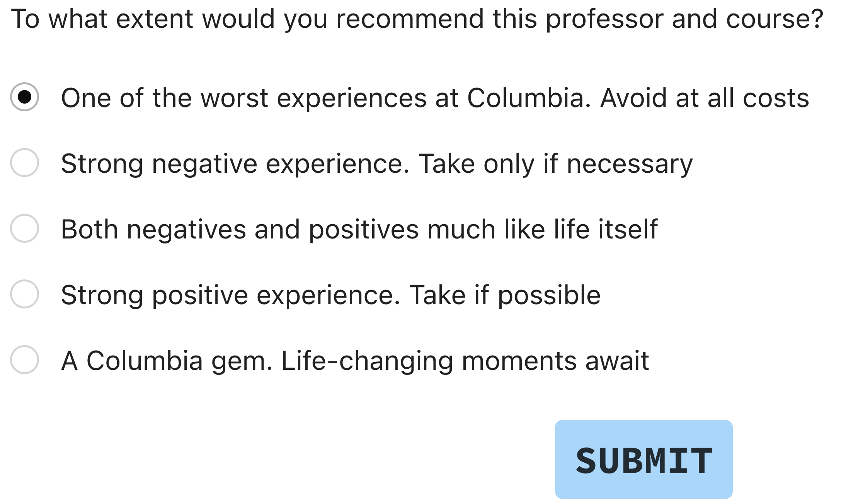
Task: Click the word 'recommend' in the question heading
Action: [x=410, y=19]
